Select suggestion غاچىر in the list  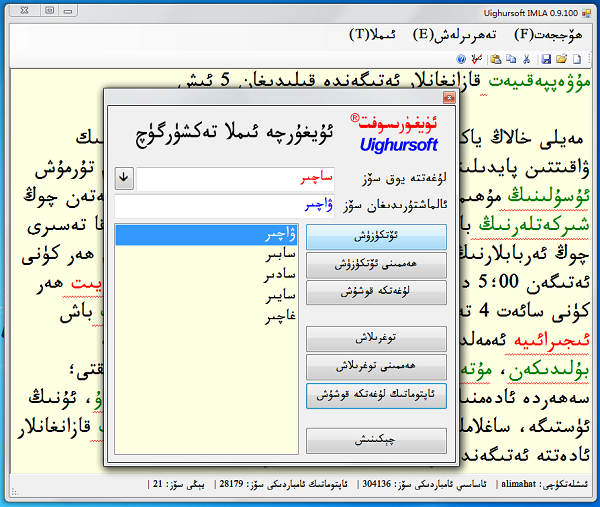click(206, 317)
